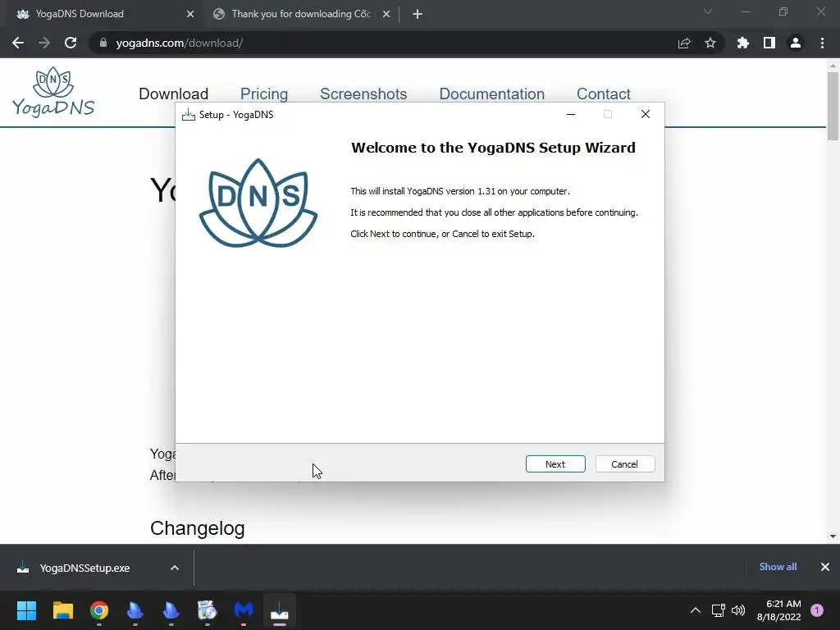Open the Contact page

(603, 94)
